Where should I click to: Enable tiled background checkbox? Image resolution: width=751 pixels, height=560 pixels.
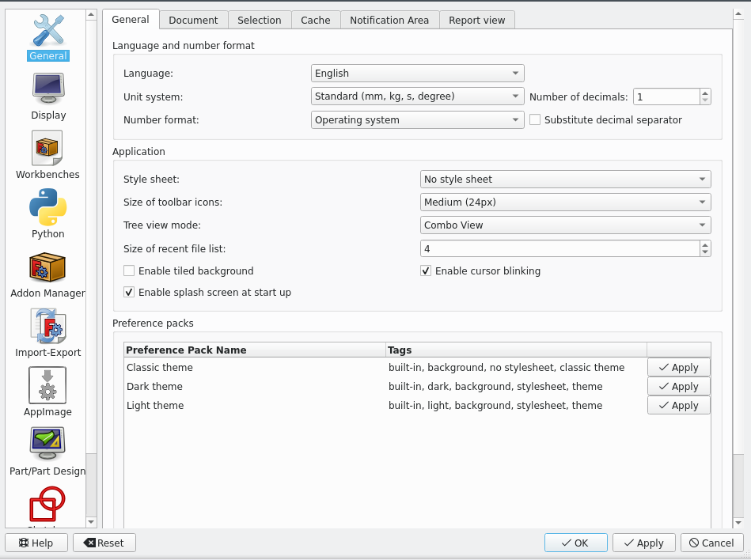pos(129,271)
